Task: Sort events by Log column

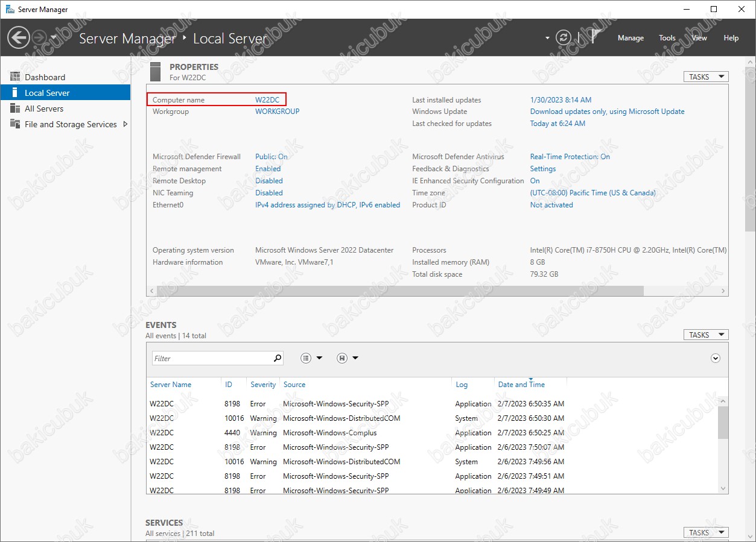Action: click(x=462, y=385)
